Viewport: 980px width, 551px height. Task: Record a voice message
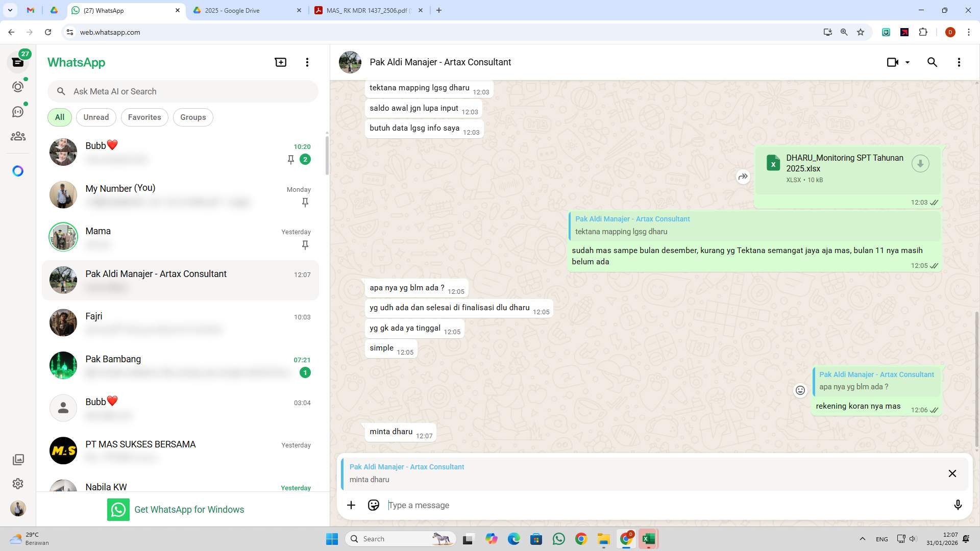[x=958, y=505]
